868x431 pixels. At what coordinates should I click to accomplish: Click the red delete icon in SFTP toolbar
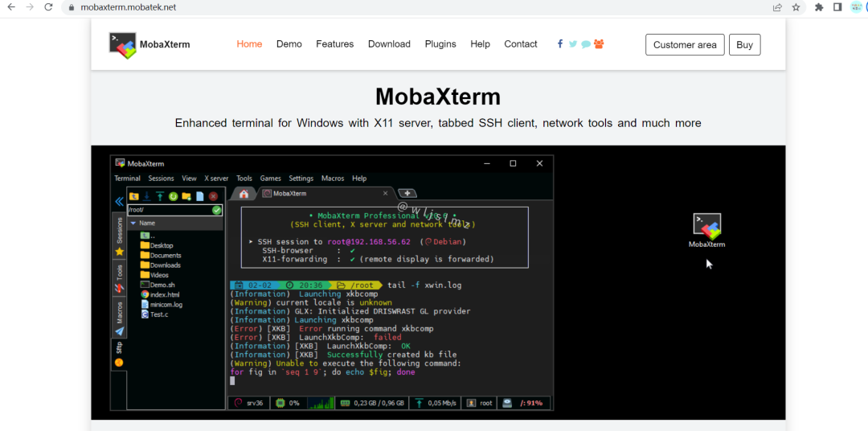click(x=213, y=196)
